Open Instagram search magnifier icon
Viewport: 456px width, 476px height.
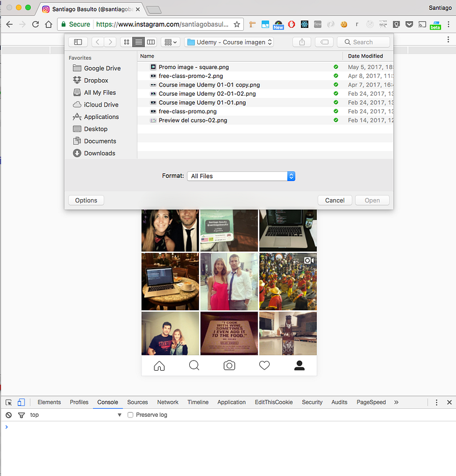[194, 366]
